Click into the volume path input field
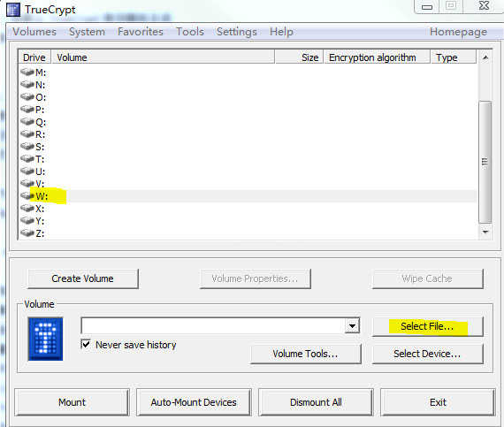This screenshot has width=504, height=427. (213, 326)
